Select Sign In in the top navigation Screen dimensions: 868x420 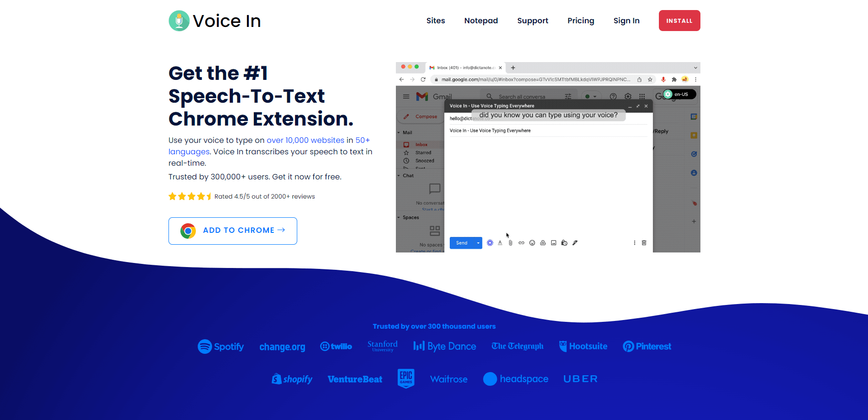[x=626, y=21]
